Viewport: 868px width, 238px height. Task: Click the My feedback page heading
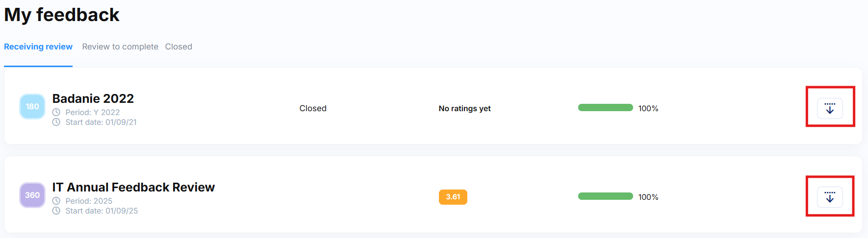point(62,15)
